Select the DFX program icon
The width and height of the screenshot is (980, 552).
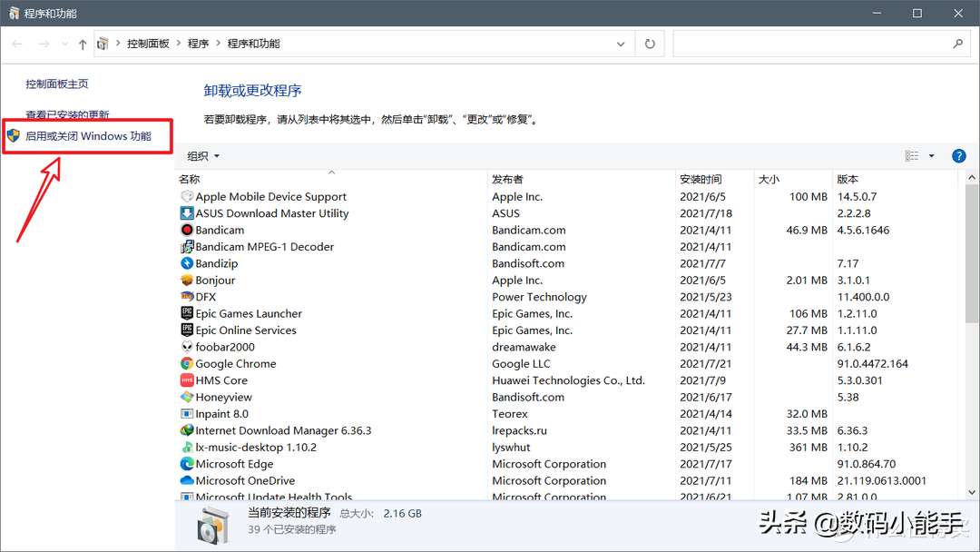187,297
